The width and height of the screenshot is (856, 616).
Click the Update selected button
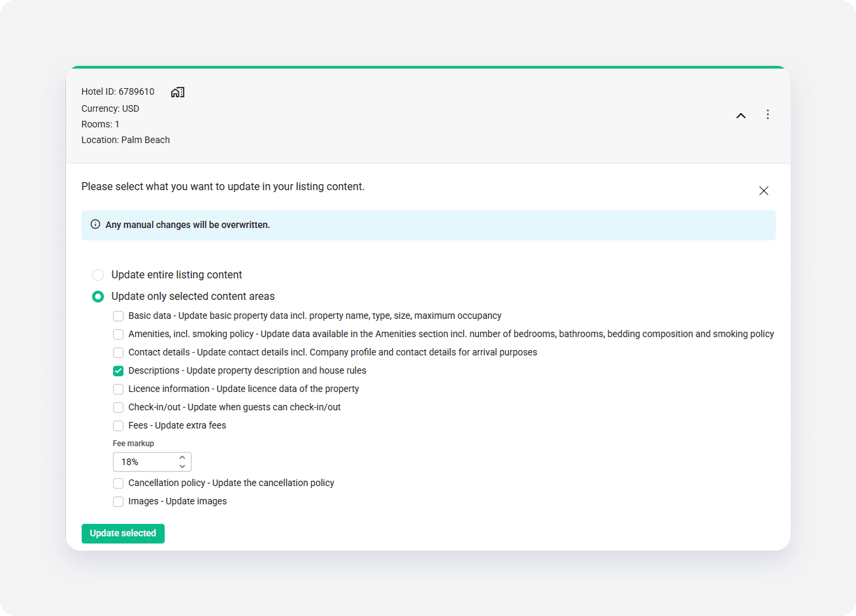123,534
